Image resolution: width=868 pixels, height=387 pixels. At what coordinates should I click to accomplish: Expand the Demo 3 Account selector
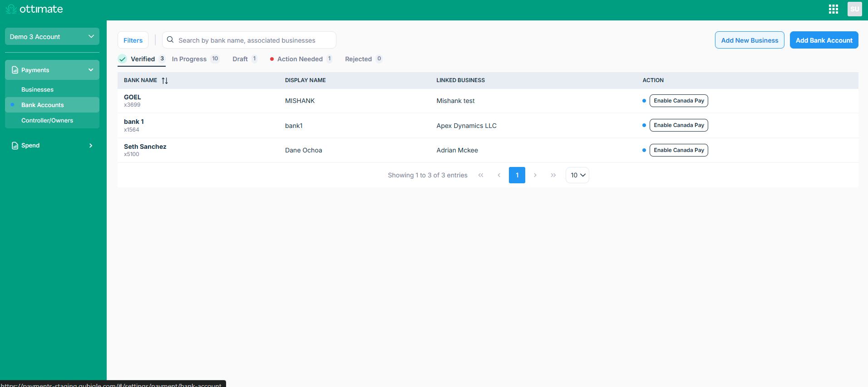coord(52,37)
